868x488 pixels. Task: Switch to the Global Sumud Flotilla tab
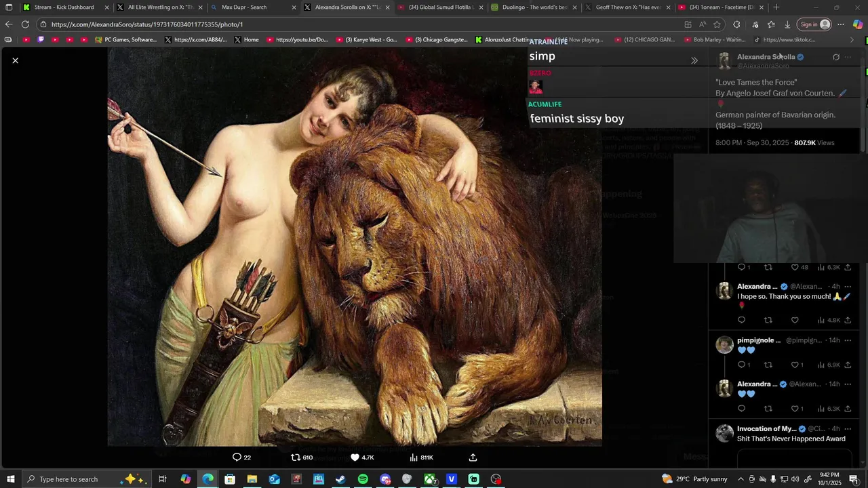[x=441, y=7]
